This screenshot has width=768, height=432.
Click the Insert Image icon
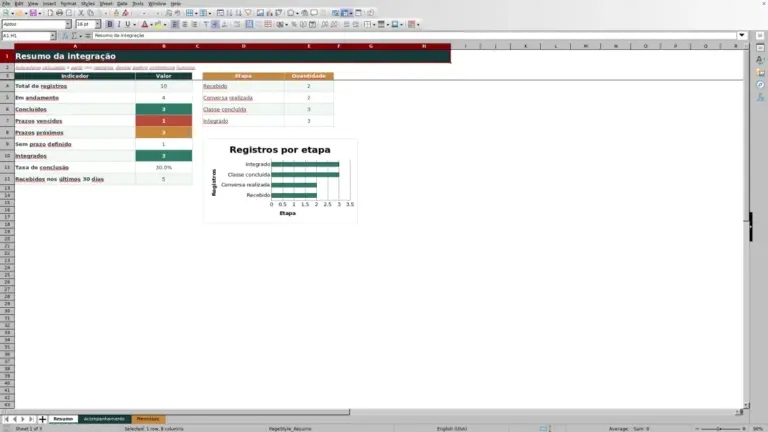260,13
